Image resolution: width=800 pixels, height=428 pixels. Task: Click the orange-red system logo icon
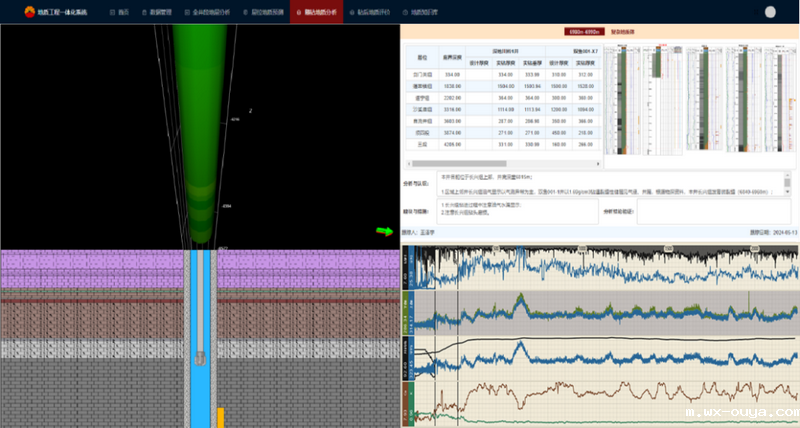[28, 12]
